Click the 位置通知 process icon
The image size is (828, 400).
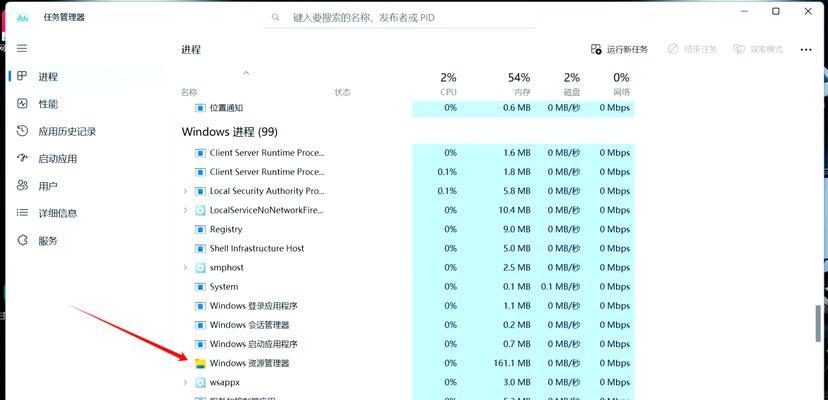point(200,108)
